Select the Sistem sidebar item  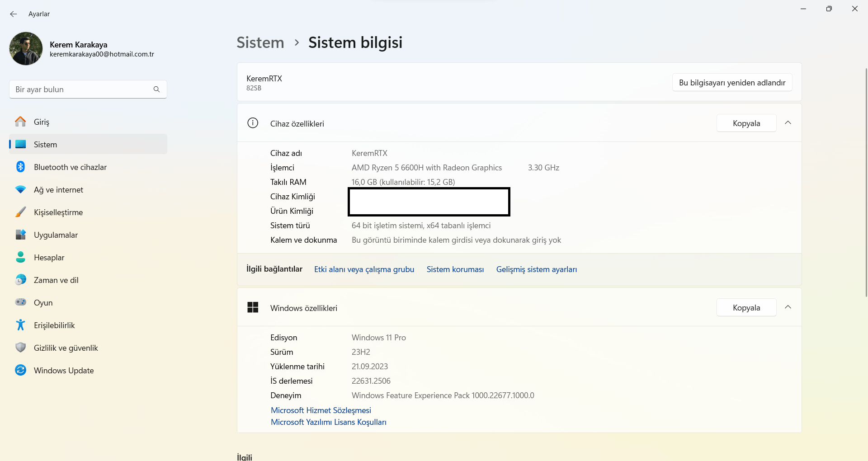pyautogui.click(x=88, y=144)
